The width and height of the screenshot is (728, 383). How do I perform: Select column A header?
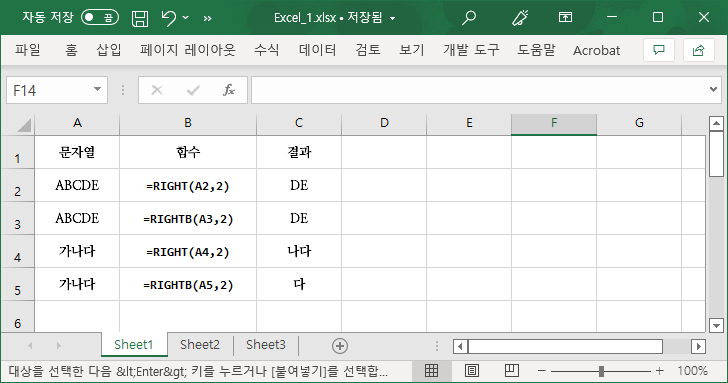tap(77, 123)
